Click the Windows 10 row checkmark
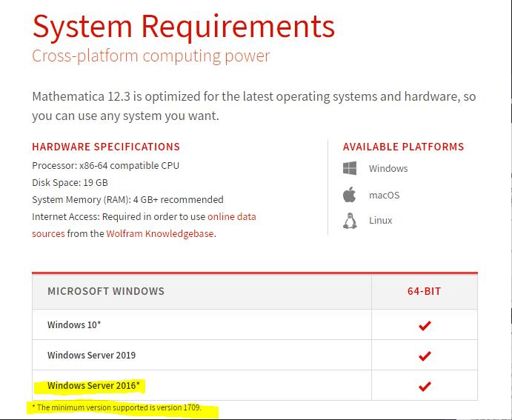The width and height of the screenshot is (512, 420). (425, 325)
